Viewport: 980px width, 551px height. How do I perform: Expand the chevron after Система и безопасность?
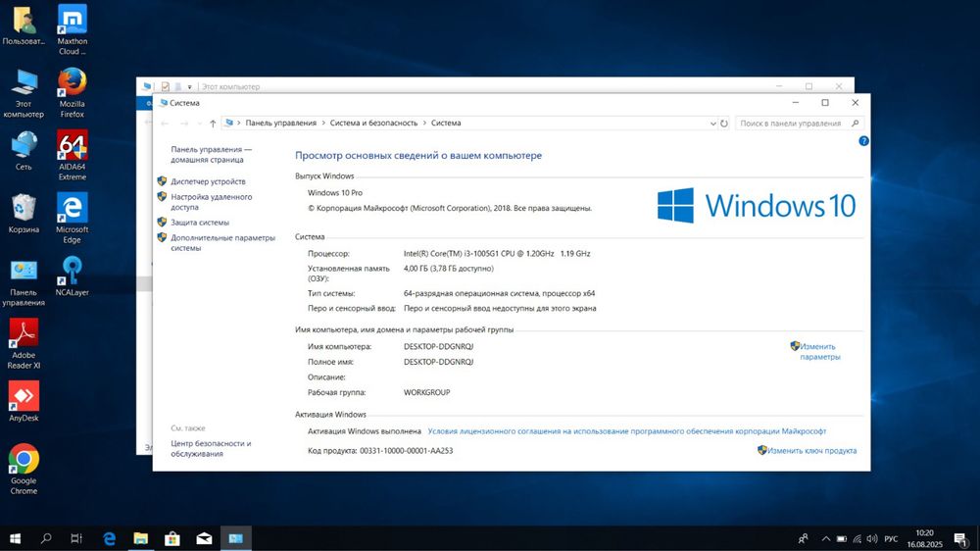(x=424, y=124)
